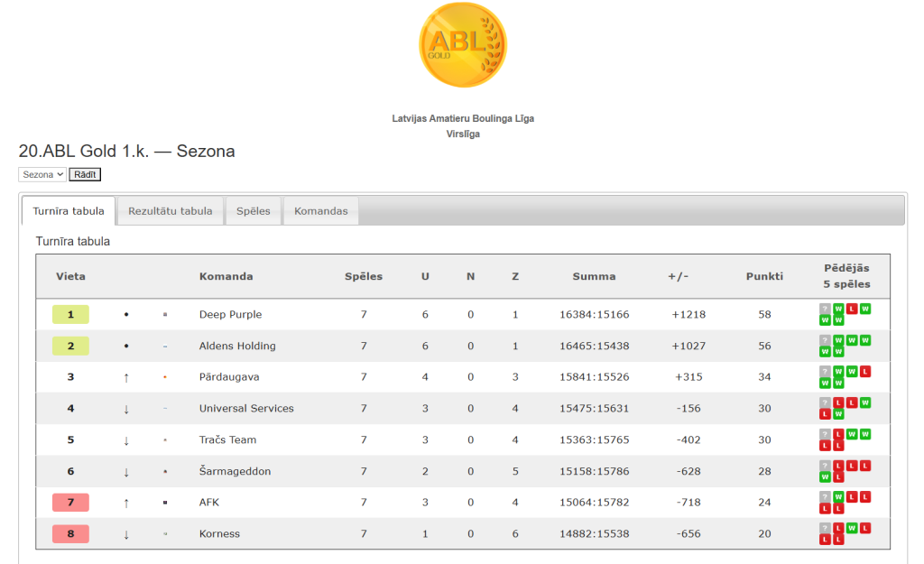Image resolution: width=924 pixels, height=564 pixels.
Task: Click the green position 1 badge
Action: 70,315
